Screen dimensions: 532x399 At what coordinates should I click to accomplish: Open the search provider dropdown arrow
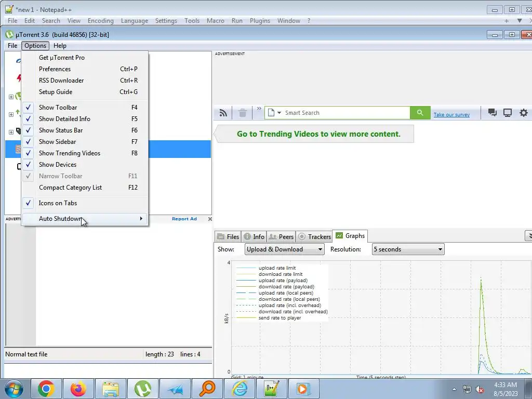click(279, 113)
